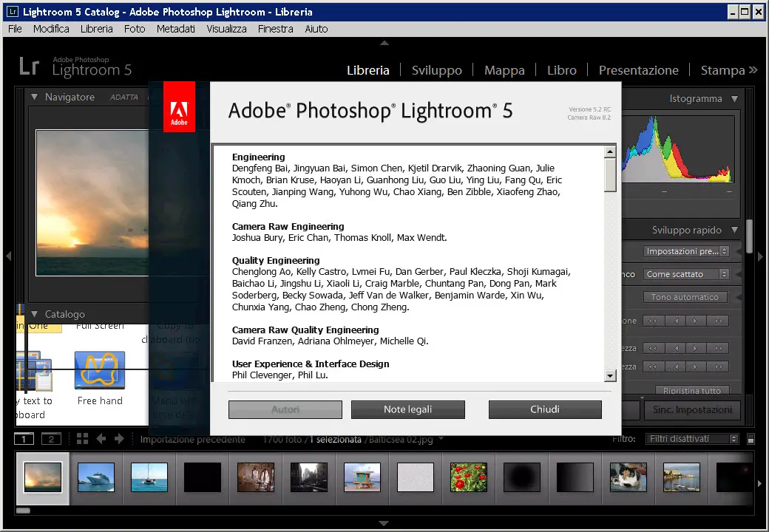Open the Impostazioni pre... preset dropdown
This screenshot has height=532, width=769.
click(x=686, y=251)
